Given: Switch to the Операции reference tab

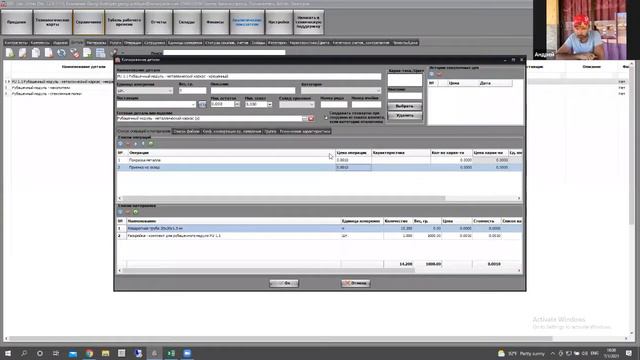Looking at the screenshot, I should point(132,42).
